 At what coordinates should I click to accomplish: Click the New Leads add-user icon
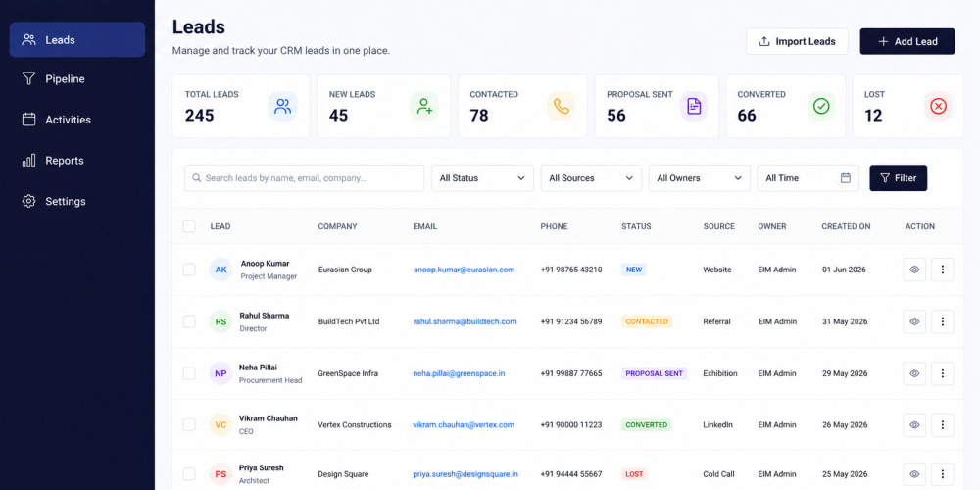pos(424,106)
